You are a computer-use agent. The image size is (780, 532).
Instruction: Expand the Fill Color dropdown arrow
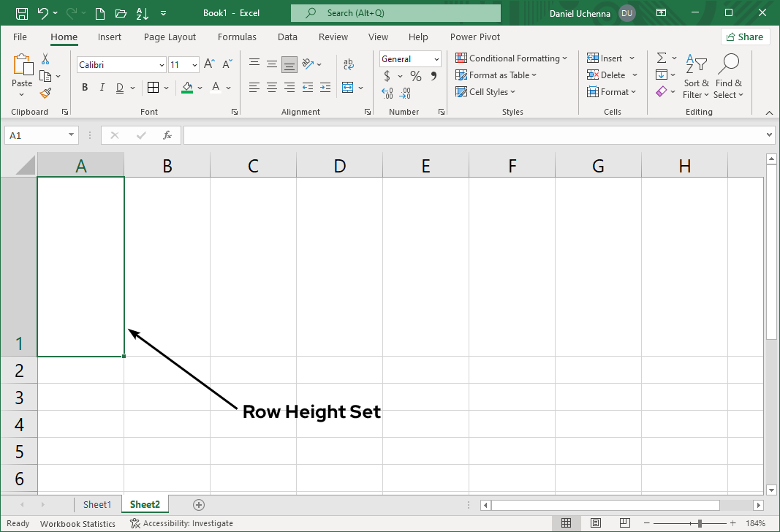pos(200,87)
